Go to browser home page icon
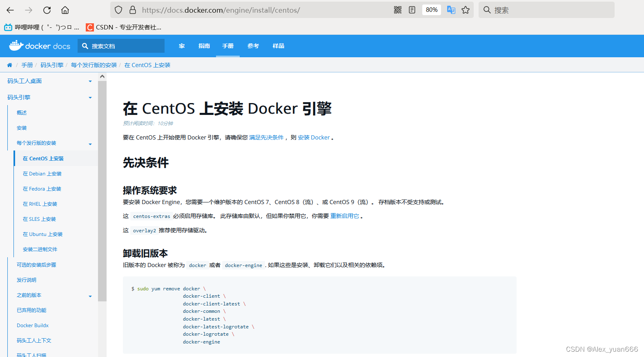The height and width of the screenshot is (357, 644). (65, 10)
